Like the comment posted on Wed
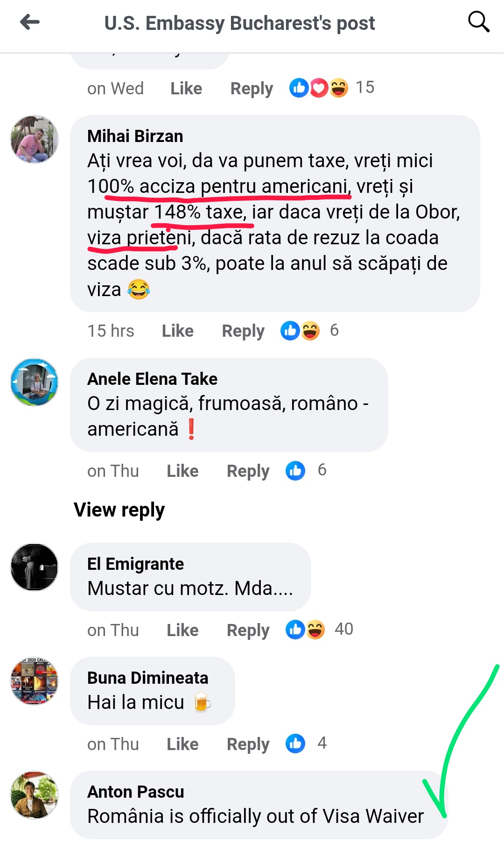The image size is (504, 850). (x=187, y=88)
